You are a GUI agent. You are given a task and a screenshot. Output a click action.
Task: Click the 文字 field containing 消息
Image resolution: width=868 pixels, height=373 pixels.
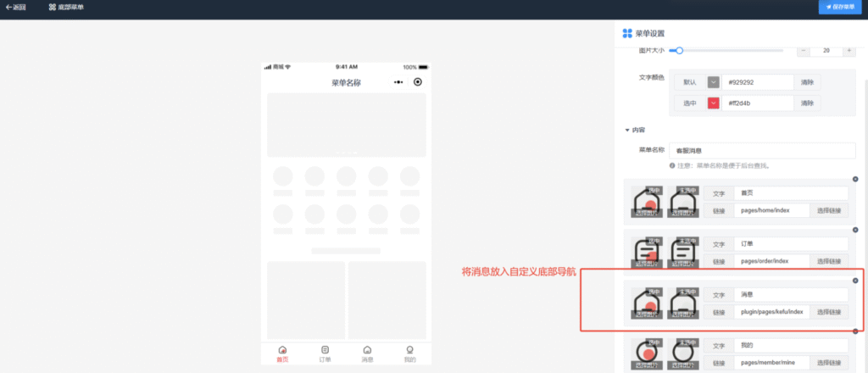[x=791, y=295]
